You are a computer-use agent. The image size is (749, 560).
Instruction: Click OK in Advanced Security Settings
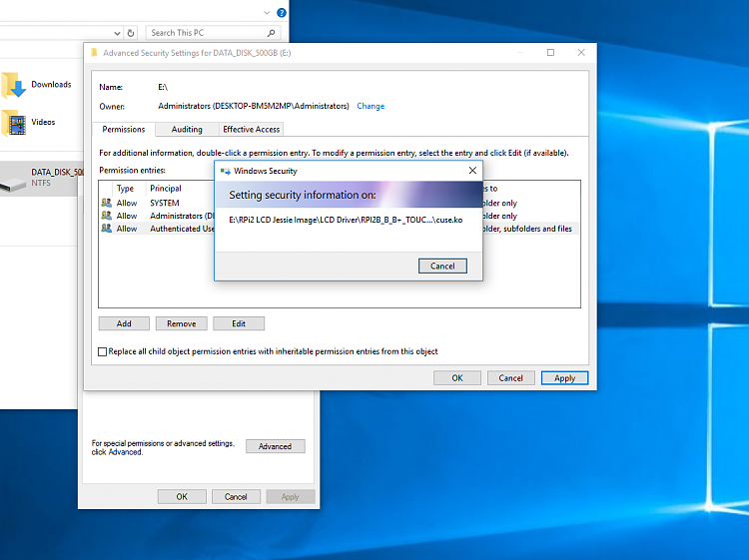(x=457, y=378)
